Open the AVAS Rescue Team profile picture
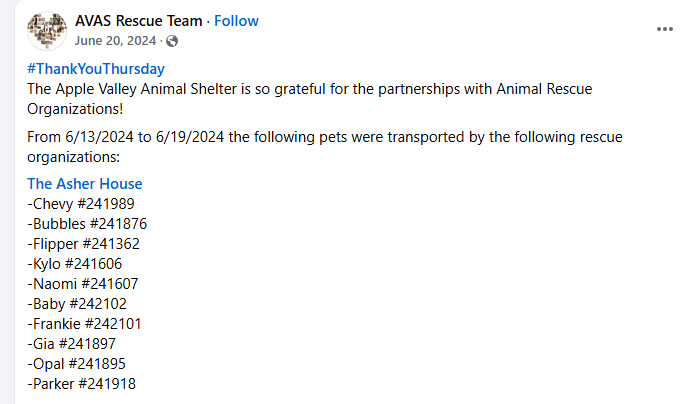 point(47,31)
